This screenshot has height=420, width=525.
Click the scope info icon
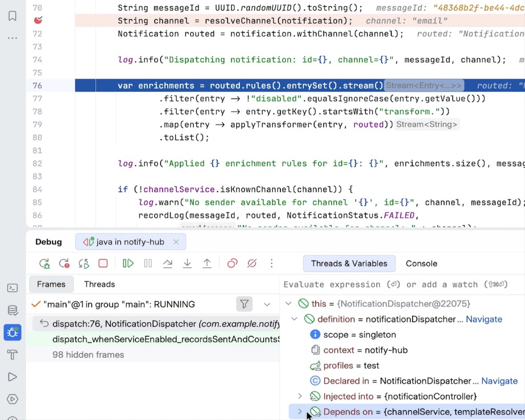[315, 334]
